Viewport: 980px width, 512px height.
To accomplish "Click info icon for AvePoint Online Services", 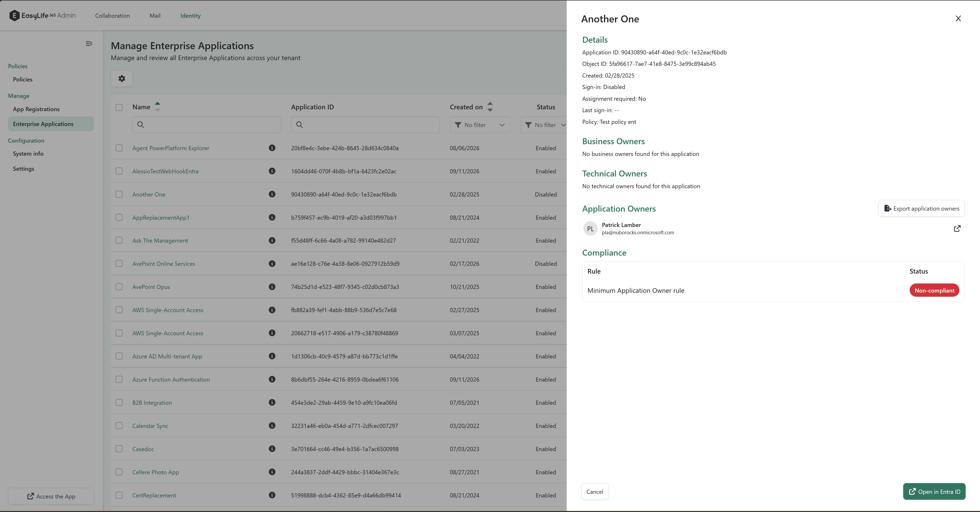I will tap(272, 264).
